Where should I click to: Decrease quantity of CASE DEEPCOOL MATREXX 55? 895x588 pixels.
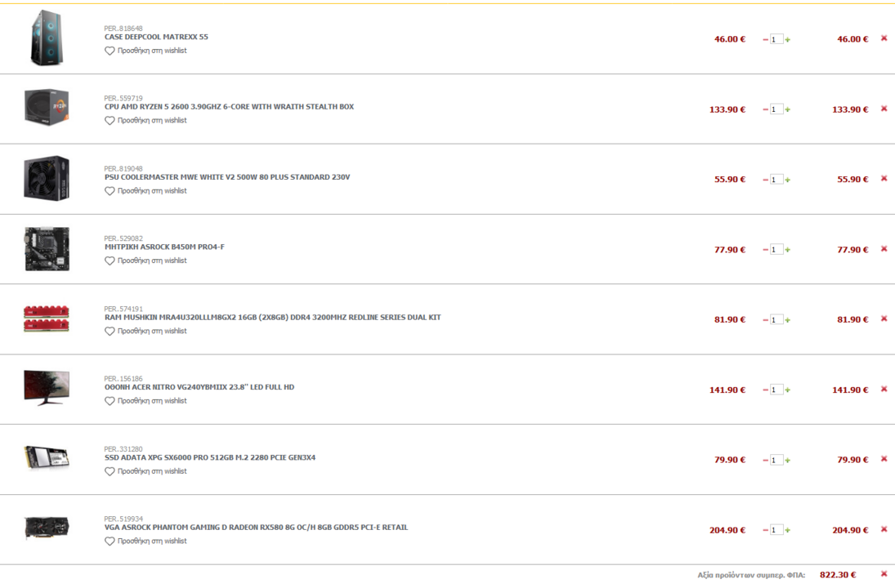pyautogui.click(x=765, y=39)
